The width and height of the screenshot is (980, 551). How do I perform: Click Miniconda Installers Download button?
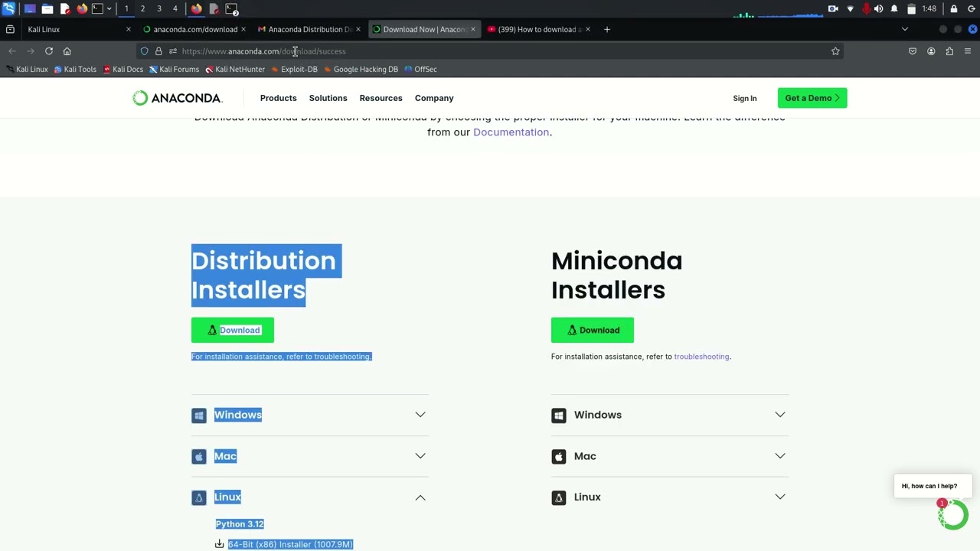pos(593,330)
